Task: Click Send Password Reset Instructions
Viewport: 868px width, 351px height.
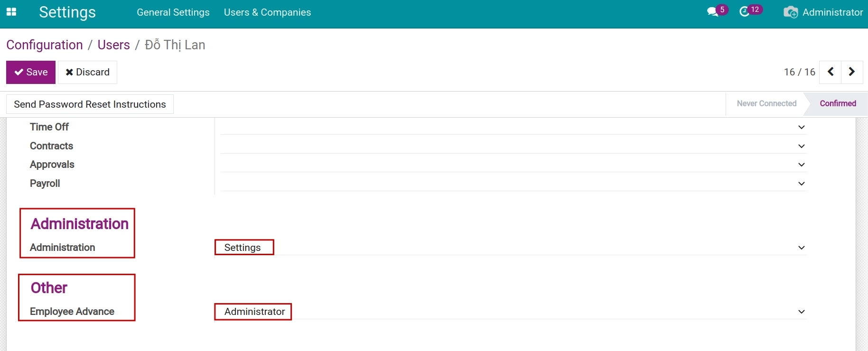Action: tap(90, 104)
